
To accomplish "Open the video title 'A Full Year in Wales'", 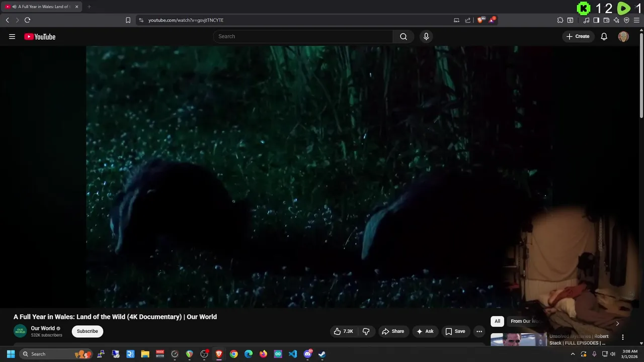I will click(x=115, y=317).
